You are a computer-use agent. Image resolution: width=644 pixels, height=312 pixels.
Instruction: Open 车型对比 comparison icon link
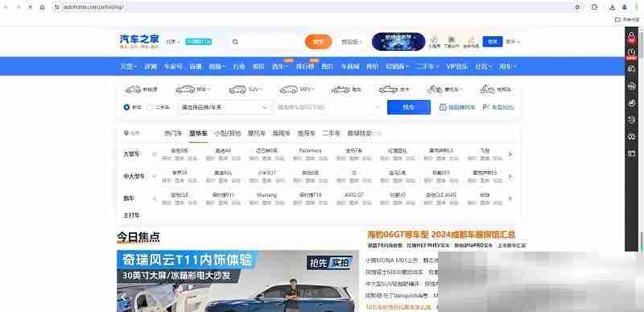498,107
